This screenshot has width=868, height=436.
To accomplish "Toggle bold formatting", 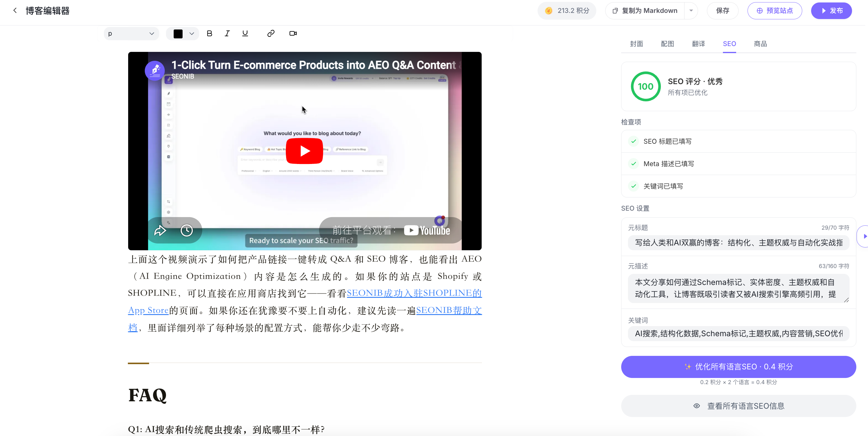I will pyautogui.click(x=209, y=33).
